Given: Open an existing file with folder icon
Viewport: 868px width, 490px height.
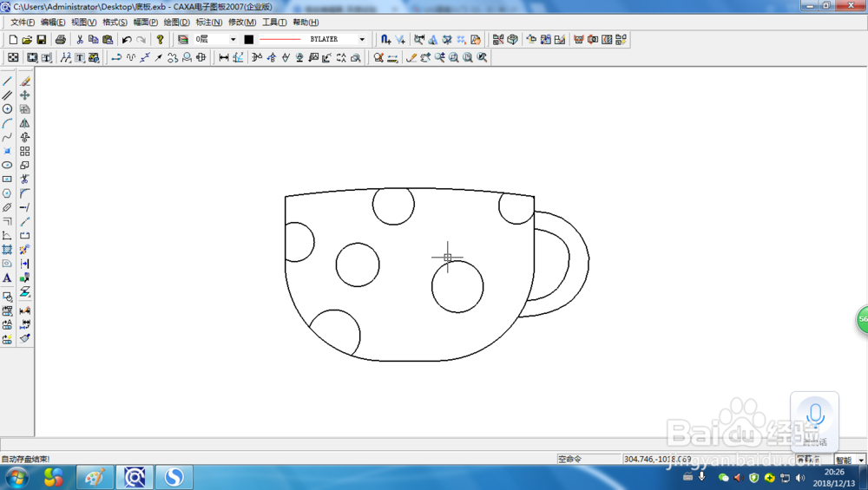Looking at the screenshot, I should (x=27, y=39).
